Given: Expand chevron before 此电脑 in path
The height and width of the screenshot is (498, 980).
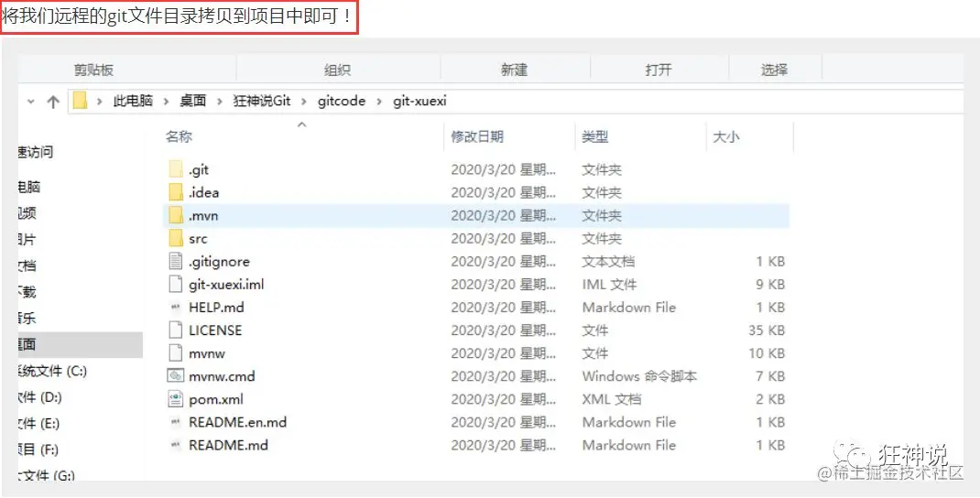Looking at the screenshot, I should 100,102.
